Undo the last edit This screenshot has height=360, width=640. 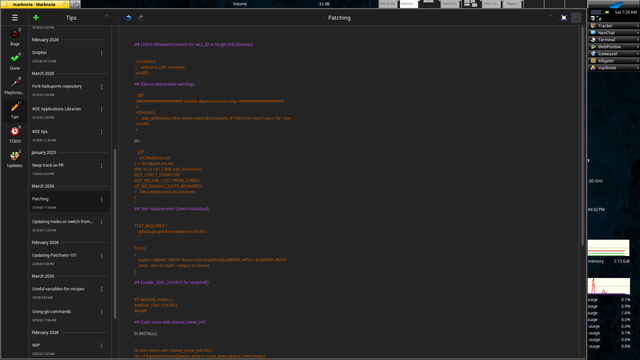[128, 18]
